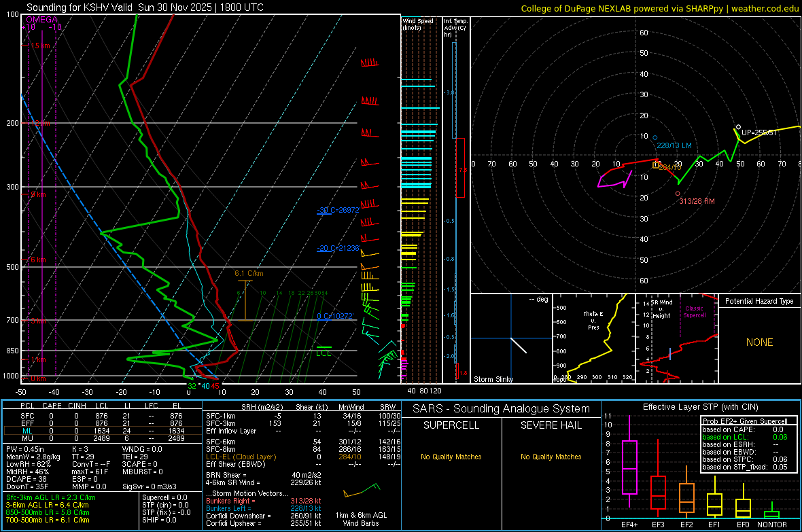
Task: Click the '1km & 6km AGL Wind Barbs' caption
Action: click(361, 519)
